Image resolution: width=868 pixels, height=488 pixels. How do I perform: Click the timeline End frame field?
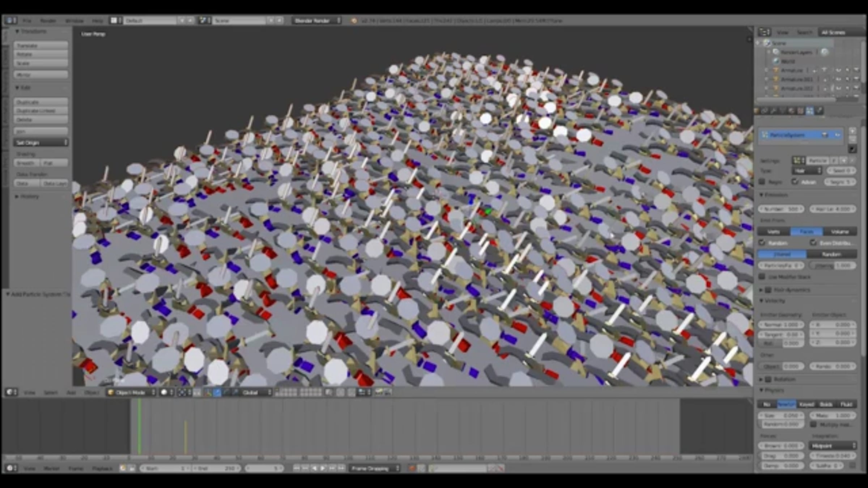(216, 468)
